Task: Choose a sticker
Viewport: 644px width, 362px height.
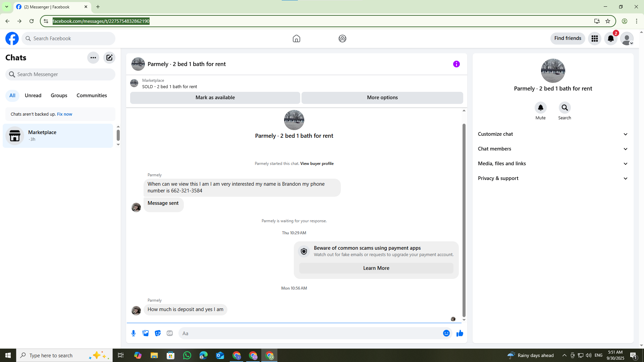Action: click(x=158, y=333)
